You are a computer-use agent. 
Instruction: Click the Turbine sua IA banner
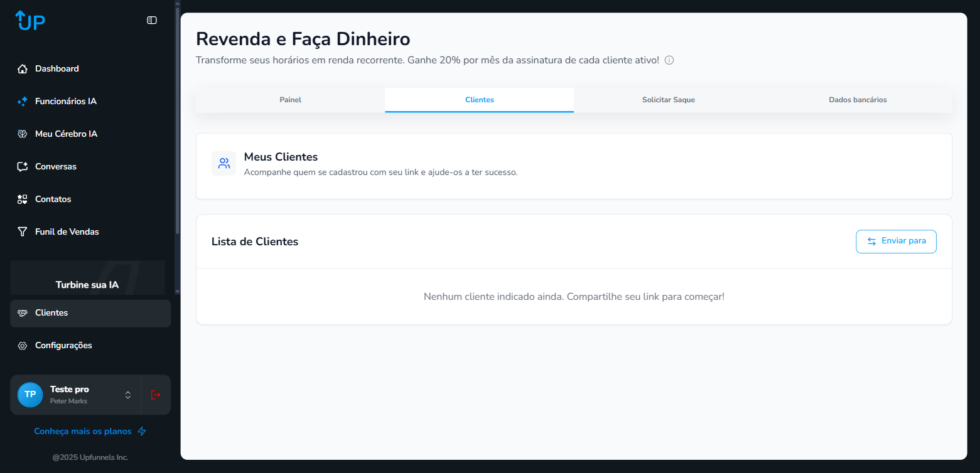[87, 279]
